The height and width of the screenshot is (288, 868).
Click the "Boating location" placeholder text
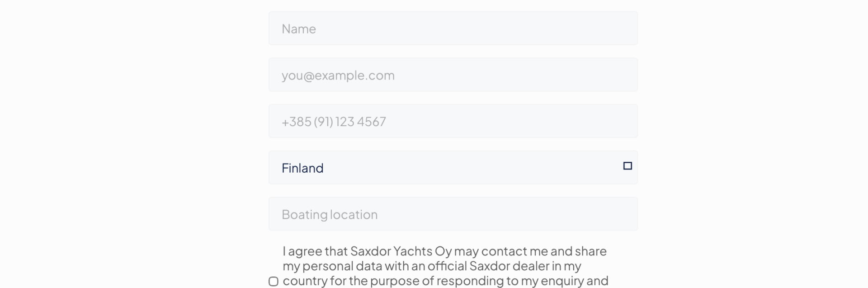pos(330,214)
